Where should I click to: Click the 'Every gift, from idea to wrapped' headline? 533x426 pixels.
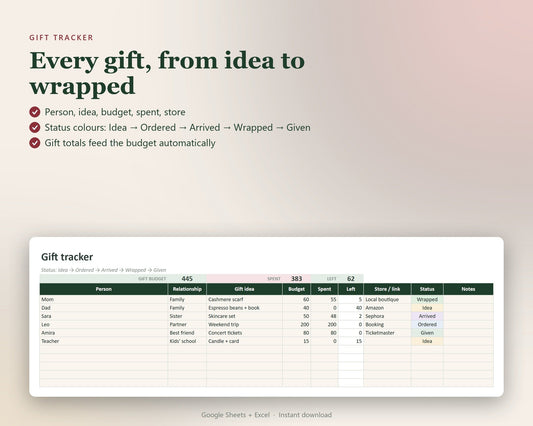[x=167, y=73]
